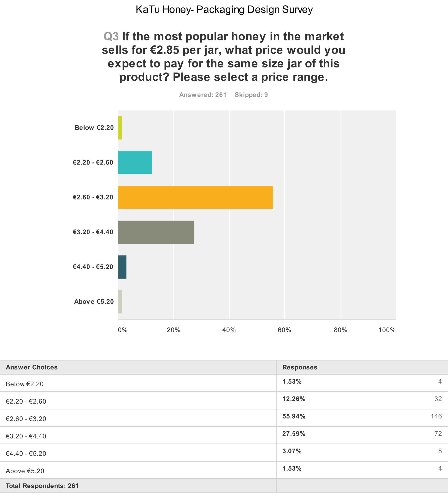Click the teal €2.20 - €2.60 bar
The width and height of the screenshot is (448, 498).
[135, 163]
